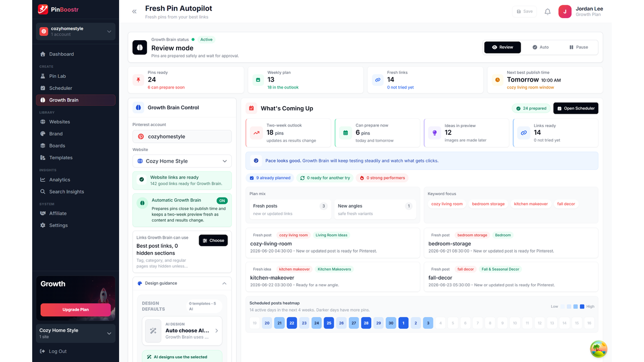Image resolution: width=644 pixels, height=362 pixels.
Task: Open the cozy-living-room fresh post card
Action: tap(333, 244)
